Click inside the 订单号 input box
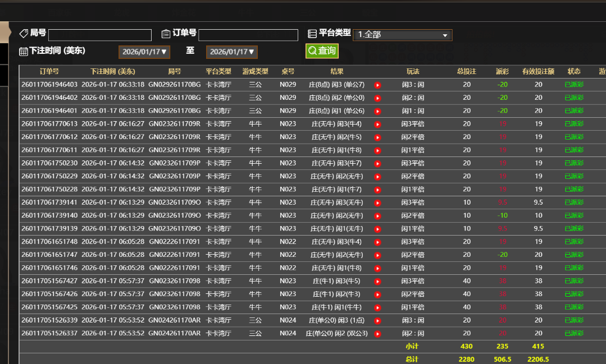 coord(249,34)
